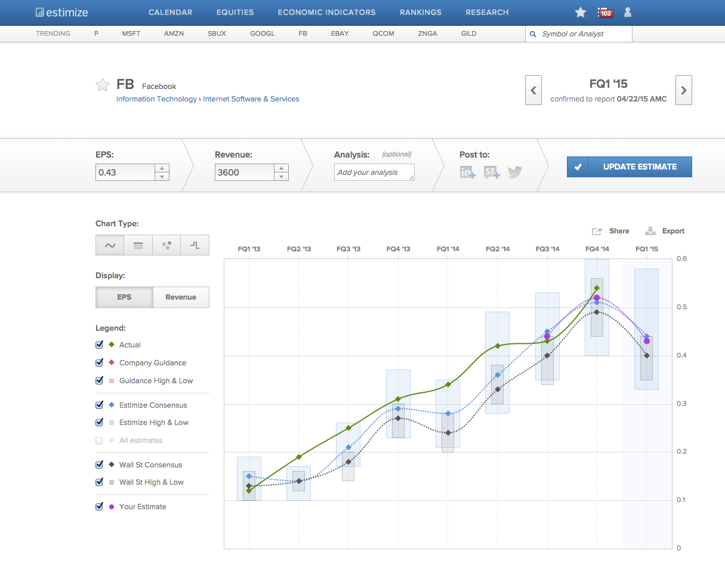
Task: Switch display to Revenue tab
Action: pyautogui.click(x=181, y=297)
